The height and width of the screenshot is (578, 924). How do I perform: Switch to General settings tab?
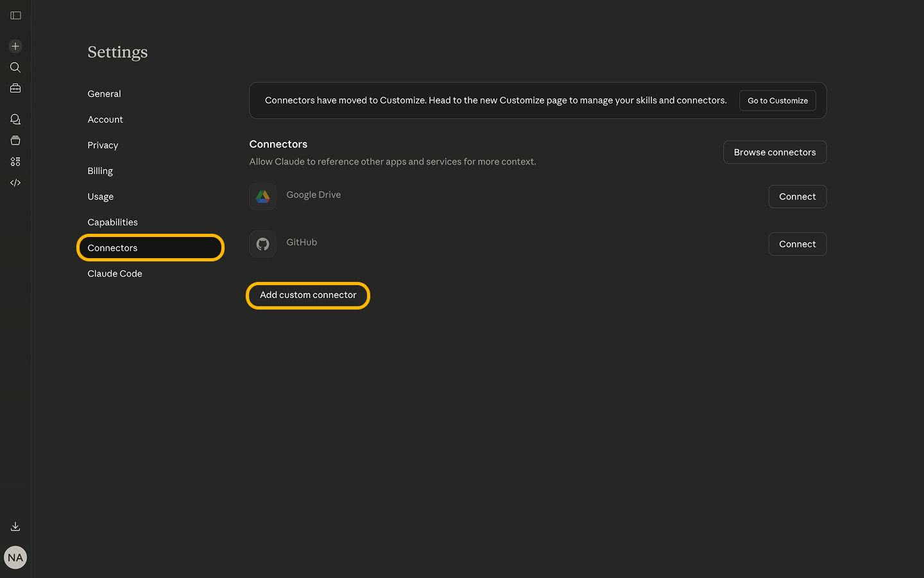(104, 94)
